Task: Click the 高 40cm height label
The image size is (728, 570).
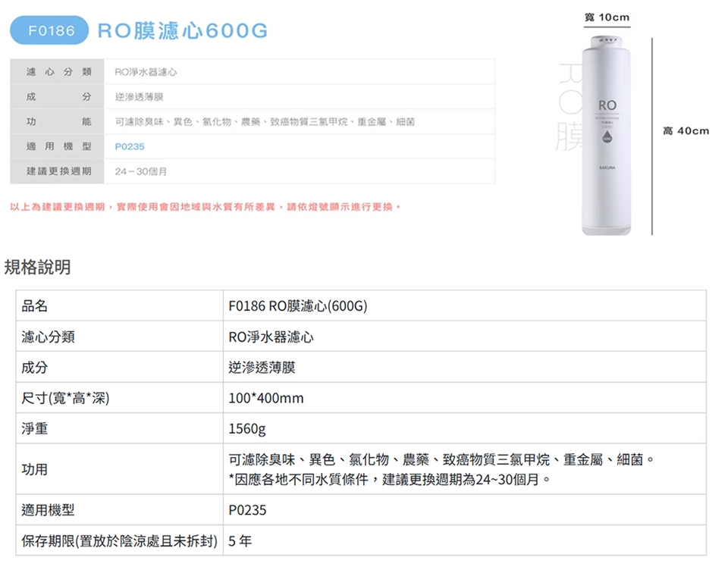Action: click(686, 131)
